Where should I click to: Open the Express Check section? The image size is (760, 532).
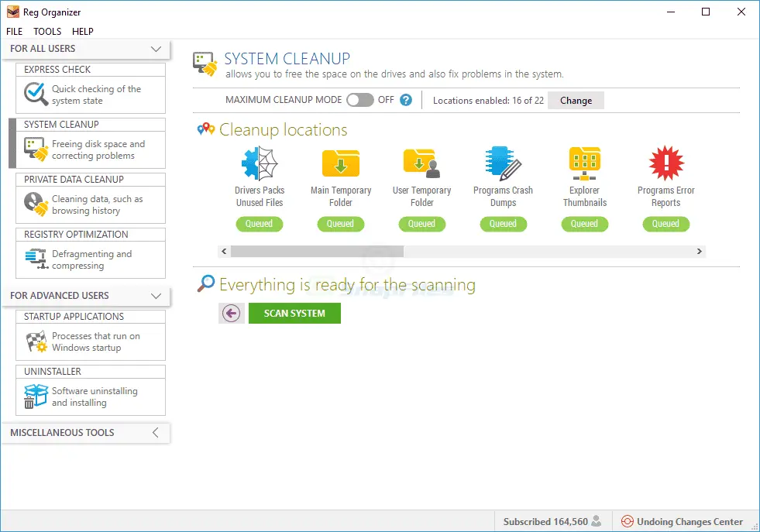click(x=91, y=88)
